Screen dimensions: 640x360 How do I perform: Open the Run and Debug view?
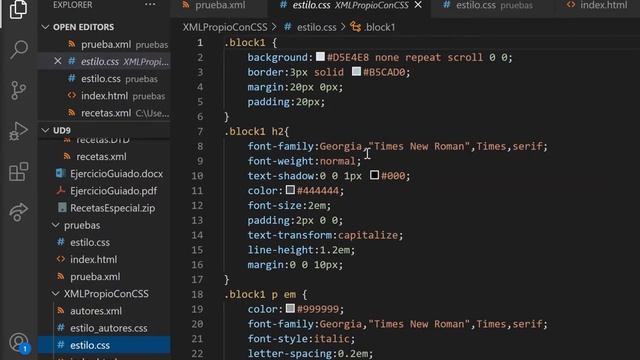pos(18,131)
